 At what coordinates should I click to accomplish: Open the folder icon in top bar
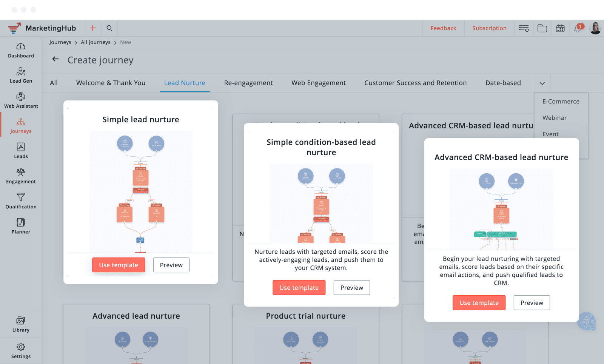[x=542, y=28]
